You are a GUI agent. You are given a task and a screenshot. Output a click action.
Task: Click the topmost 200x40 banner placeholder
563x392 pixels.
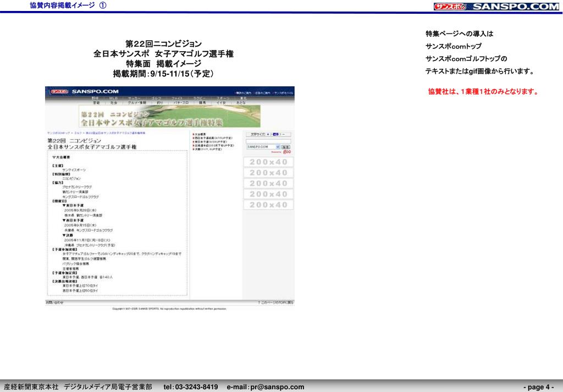pos(268,162)
